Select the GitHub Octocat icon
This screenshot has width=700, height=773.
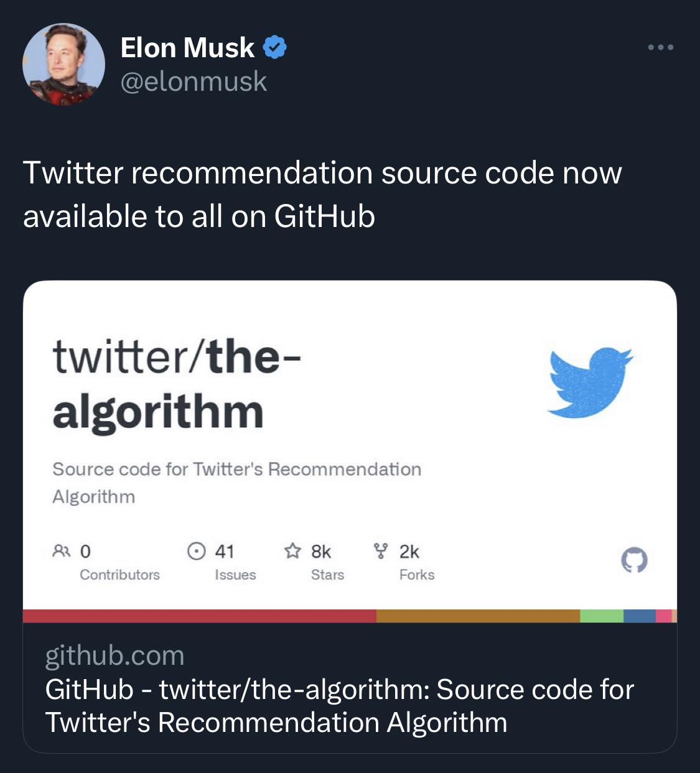click(634, 560)
